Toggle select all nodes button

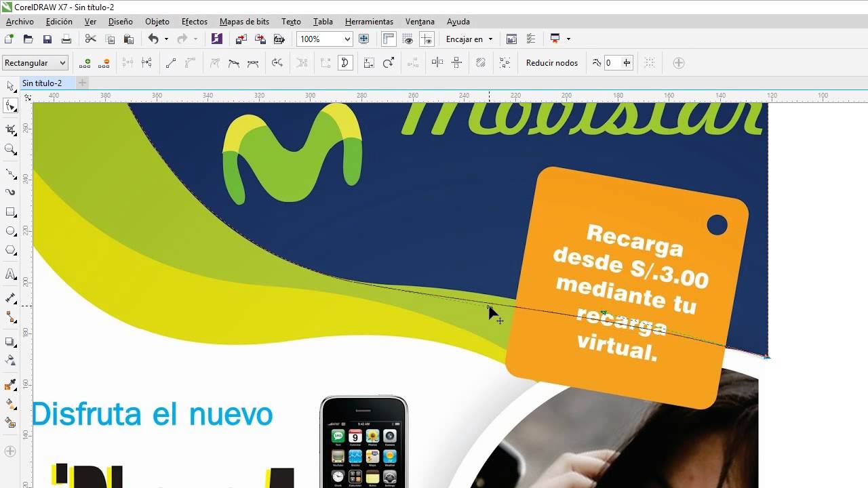505,63
